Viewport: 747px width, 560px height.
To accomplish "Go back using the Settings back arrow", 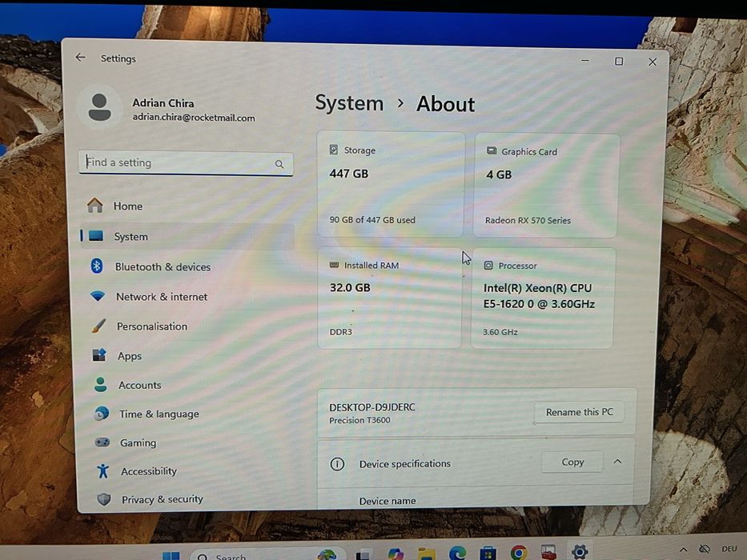I will 81,58.
